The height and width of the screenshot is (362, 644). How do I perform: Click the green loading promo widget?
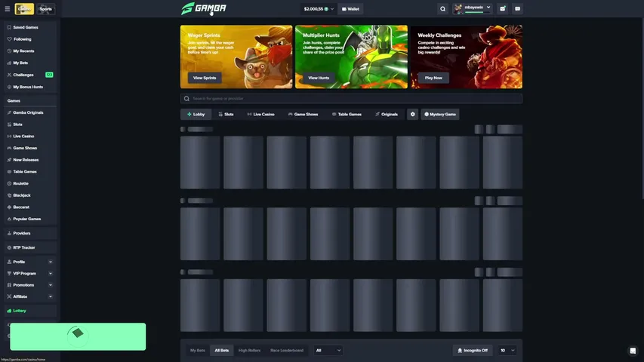point(78,336)
